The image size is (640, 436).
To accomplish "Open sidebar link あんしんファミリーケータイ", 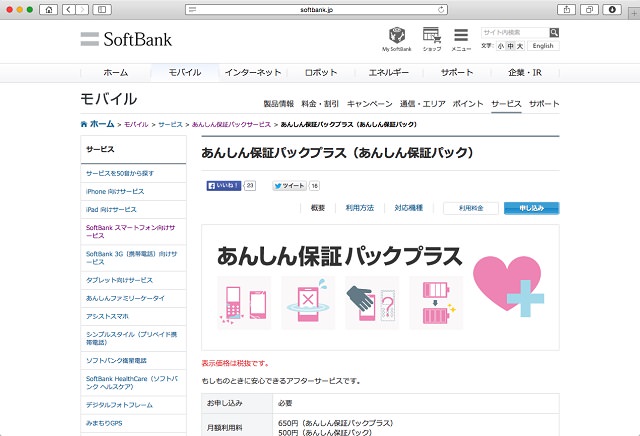I will (x=125, y=298).
